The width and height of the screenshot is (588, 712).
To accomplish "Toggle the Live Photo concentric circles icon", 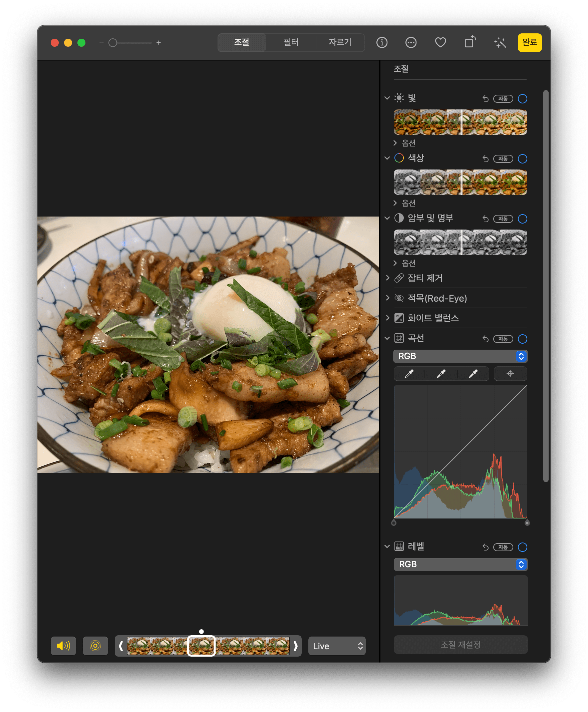I will tap(95, 646).
